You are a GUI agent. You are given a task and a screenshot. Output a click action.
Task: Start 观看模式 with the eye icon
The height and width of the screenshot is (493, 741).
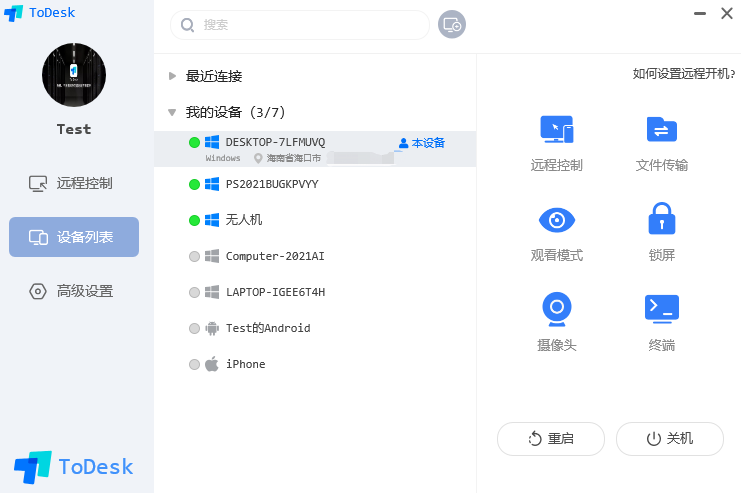557,220
